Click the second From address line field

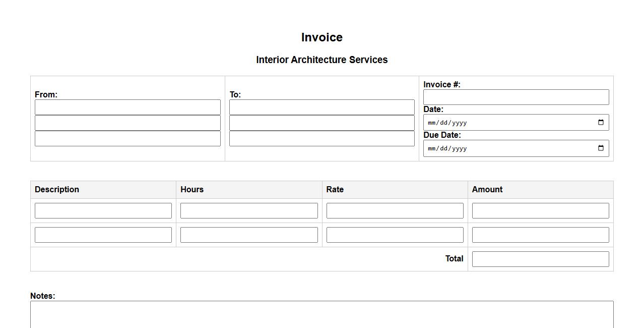127,123
